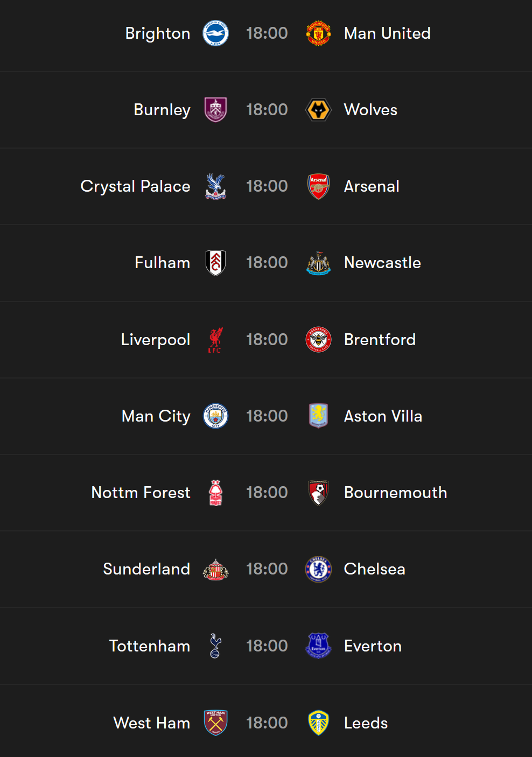
Task: Click the Bournemouth team name
Action: pos(396,493)
